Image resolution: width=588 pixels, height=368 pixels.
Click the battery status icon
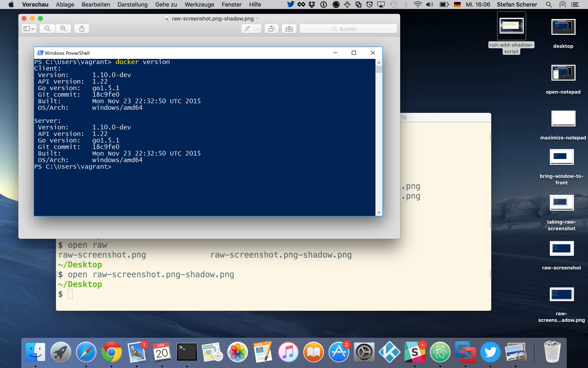pyautogui.click(x=444, y=4)
